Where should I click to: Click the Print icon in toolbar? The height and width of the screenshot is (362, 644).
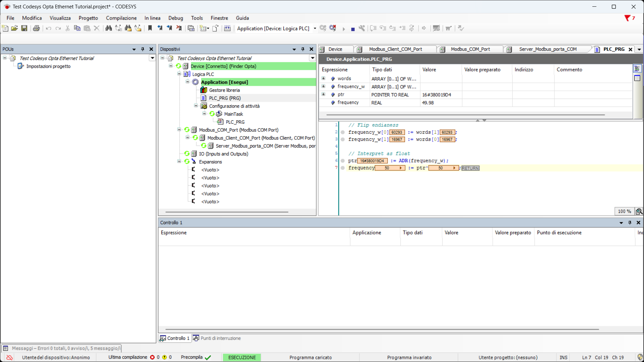coord(36,28)
